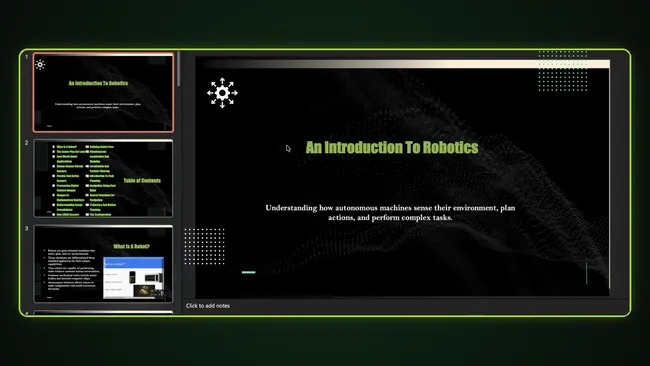This screenshot has width=650, height=366.
Task: Click the gear-with-arrows icon on the slide
Action: [222, 93]
